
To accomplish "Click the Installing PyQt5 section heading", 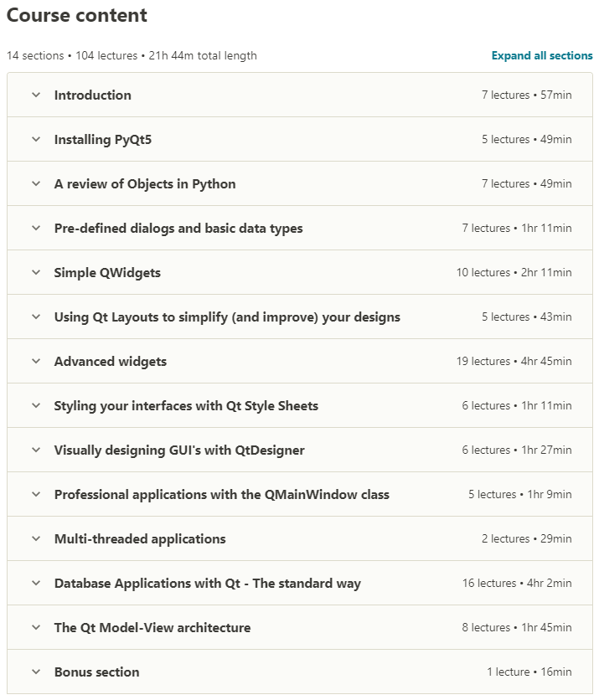I will pyautogui.click(x=102, y=140).
